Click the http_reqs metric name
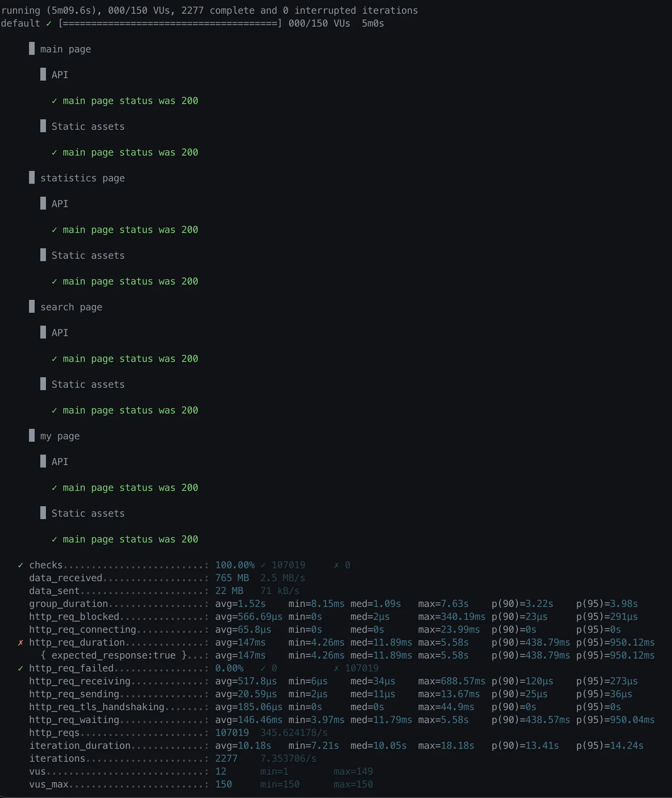This screenshot has height=798, width=672. (54, 733)
